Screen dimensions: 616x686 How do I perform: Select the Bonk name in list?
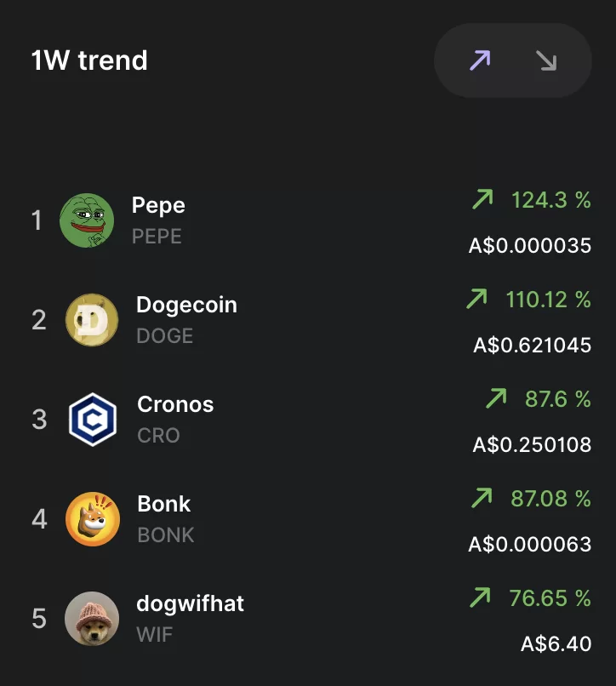click(164, 504)
